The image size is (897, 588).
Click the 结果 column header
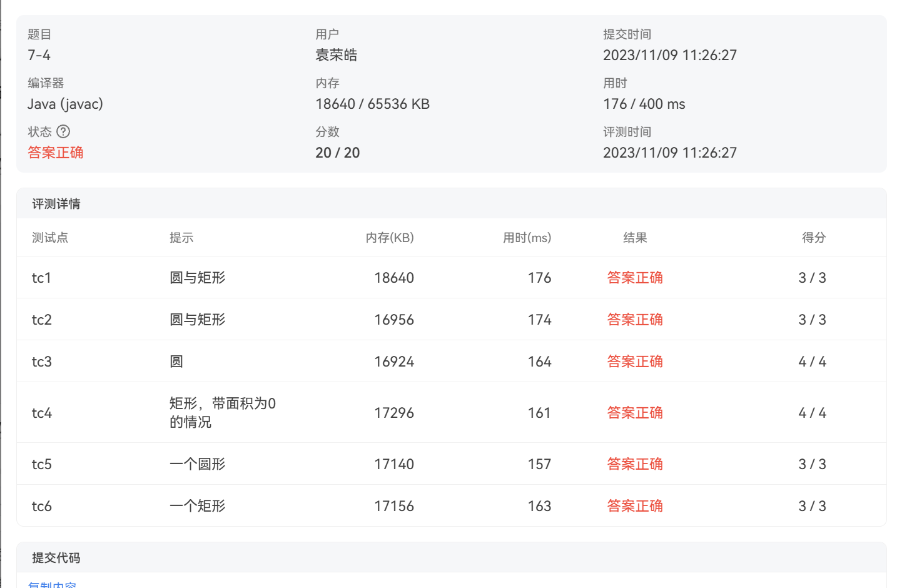coord(635,238)
